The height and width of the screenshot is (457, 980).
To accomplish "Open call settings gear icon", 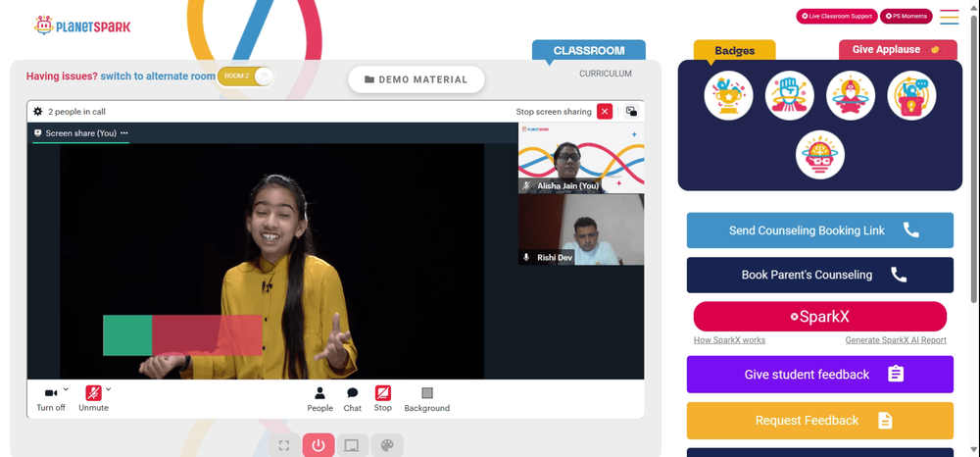I will (38, 112).
